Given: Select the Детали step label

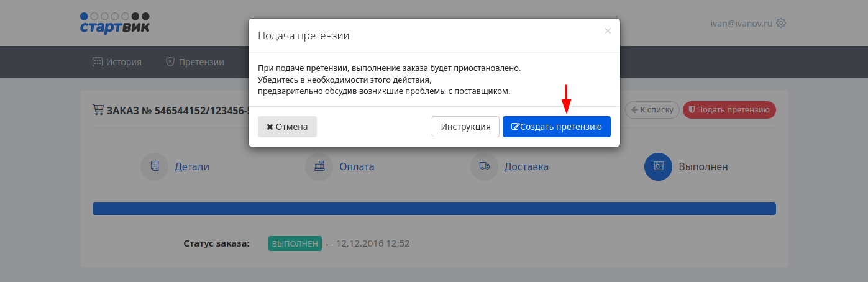Looking at the screenshot, I should [x=191, y=166].
